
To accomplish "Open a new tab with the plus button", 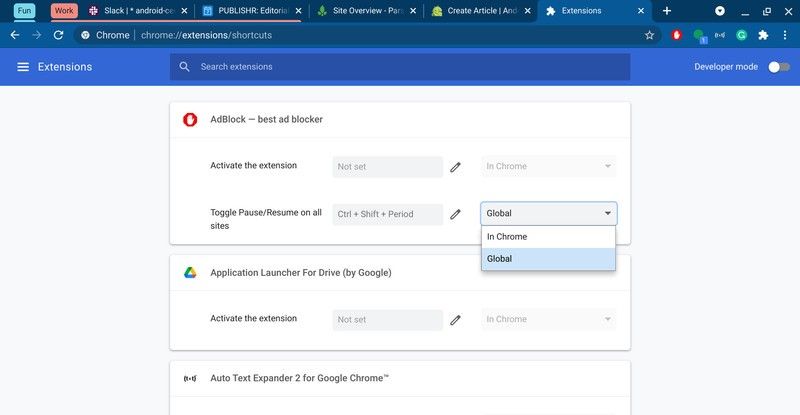I will (x=667, y=11).
